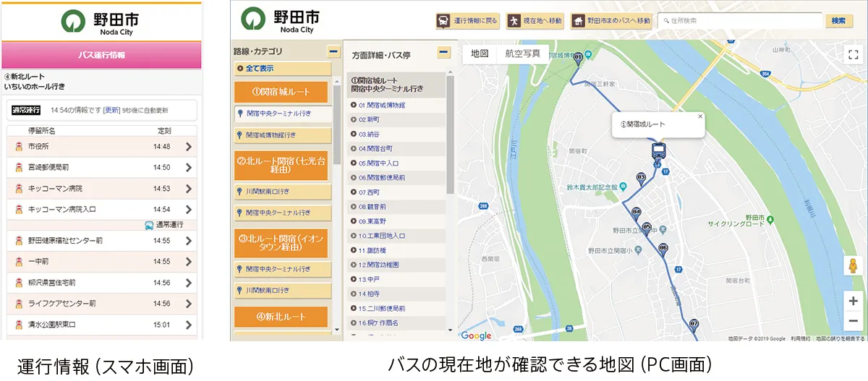
Task: Click chevron on 清水公園駅東口 row
Action: click(x=189, y=325)
